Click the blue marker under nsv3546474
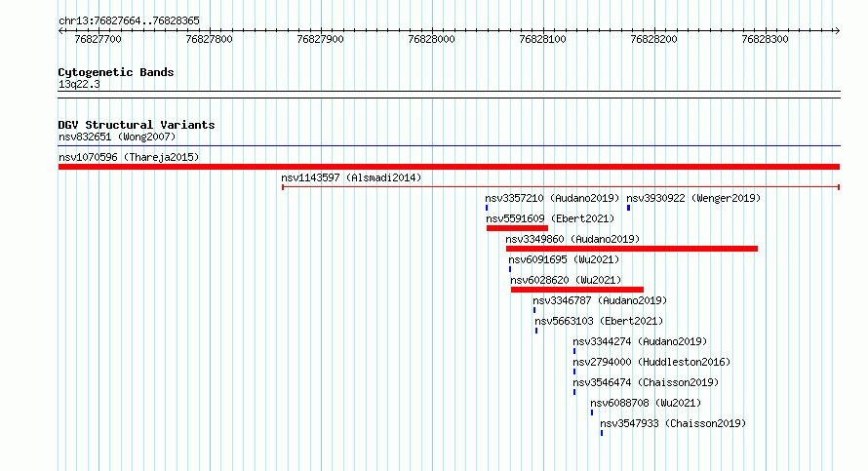The width and height of the screenshot is (868, 471). click(574, 392)
